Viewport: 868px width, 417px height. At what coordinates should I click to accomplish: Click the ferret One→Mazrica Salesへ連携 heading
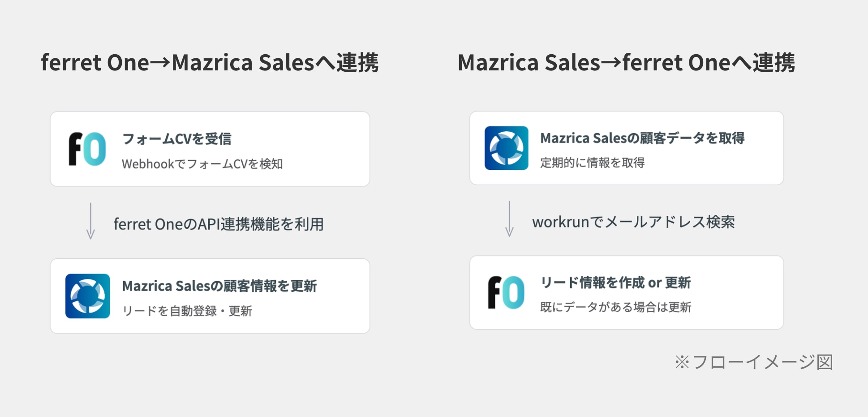tap(210, 62)
